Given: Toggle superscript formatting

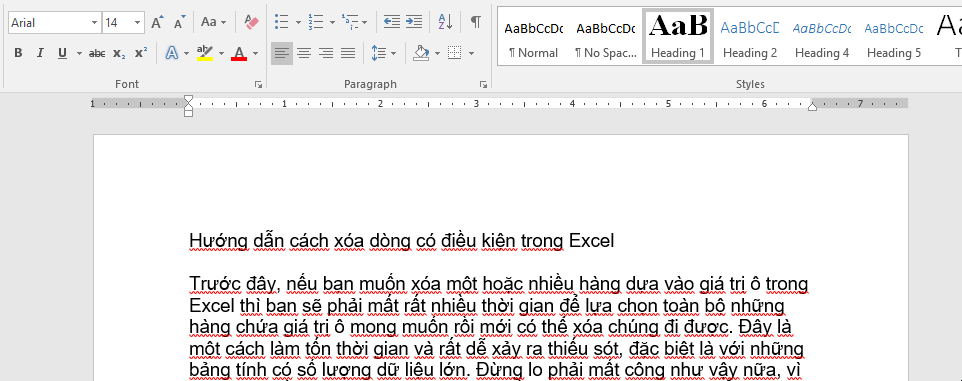Looking at the screenshot, I should tap(141, 53).
